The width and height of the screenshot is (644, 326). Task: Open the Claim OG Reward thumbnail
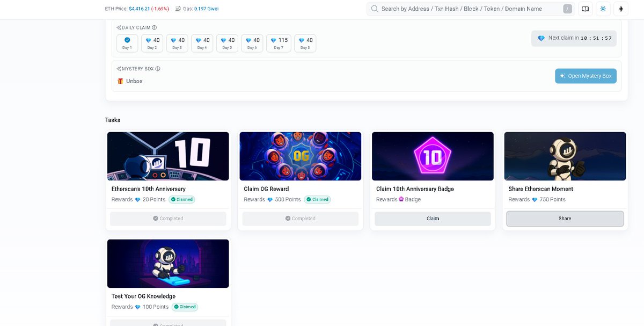301,156
